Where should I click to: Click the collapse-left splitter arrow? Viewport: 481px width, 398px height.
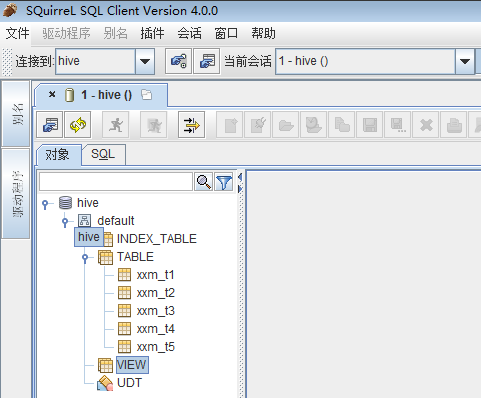(x=240, y=177)
